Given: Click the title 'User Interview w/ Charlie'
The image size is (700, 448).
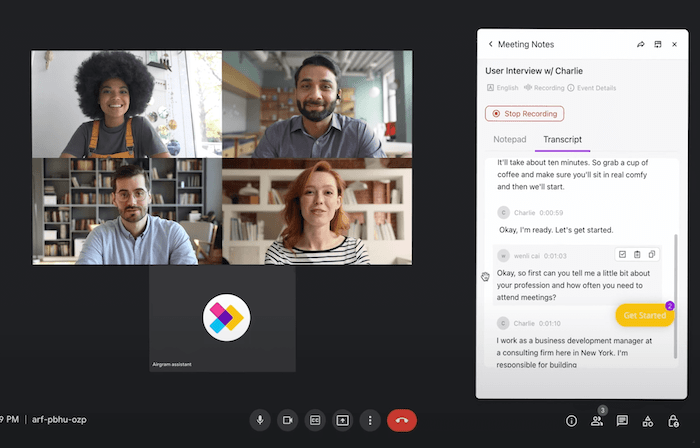Looking at the screenshot, I should 534,71.
